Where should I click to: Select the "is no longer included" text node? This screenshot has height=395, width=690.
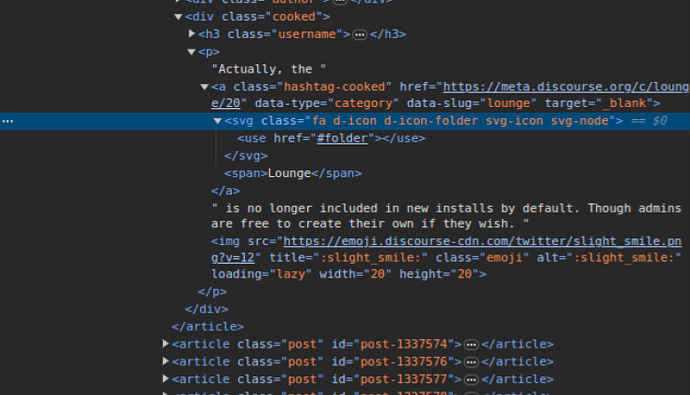[x=446, y=216]
